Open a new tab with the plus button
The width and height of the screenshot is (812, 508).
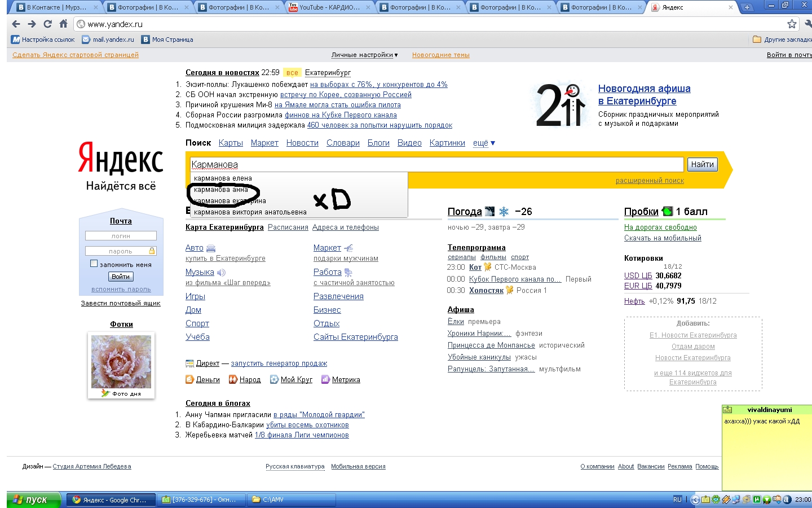pos(747,7)
